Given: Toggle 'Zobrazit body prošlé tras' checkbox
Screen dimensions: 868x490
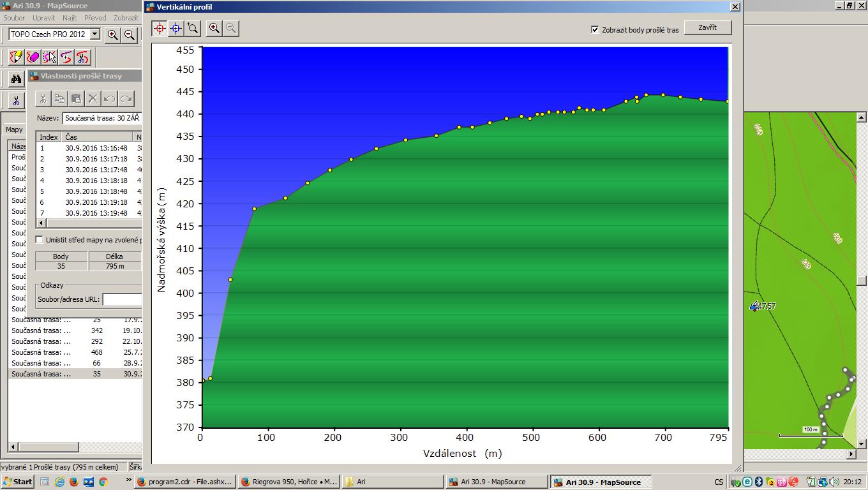Looking at the screenshot, I should tap(595, 29).
